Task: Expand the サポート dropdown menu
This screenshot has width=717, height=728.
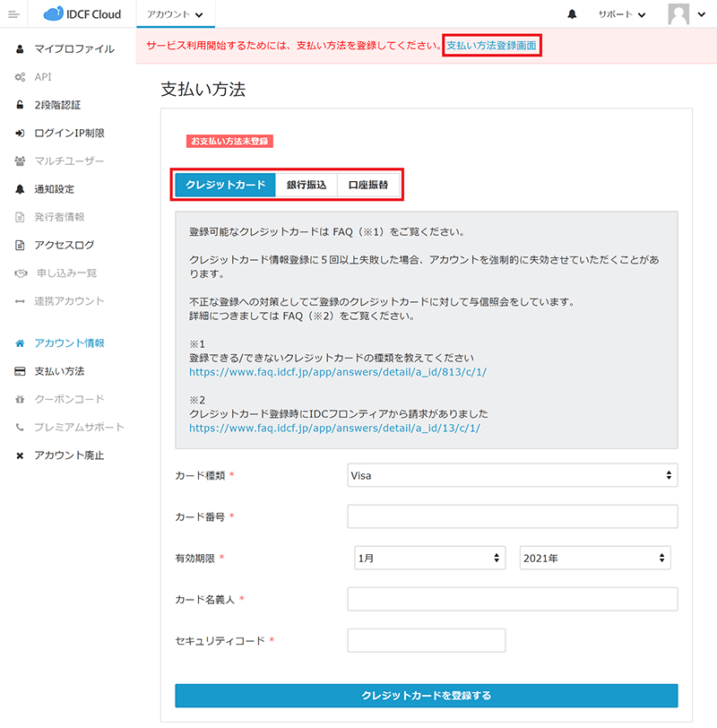Action: pos(622,14)
